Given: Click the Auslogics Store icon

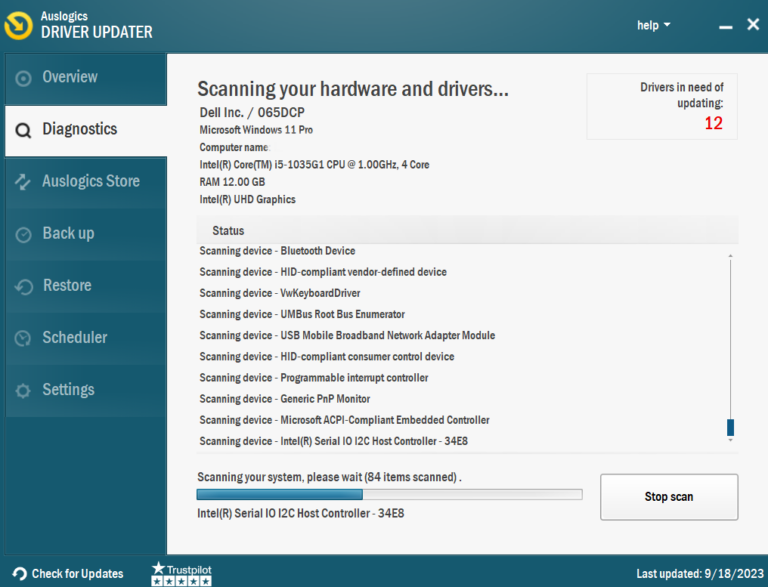Looking at the screenshot, I should coord(23,182).
